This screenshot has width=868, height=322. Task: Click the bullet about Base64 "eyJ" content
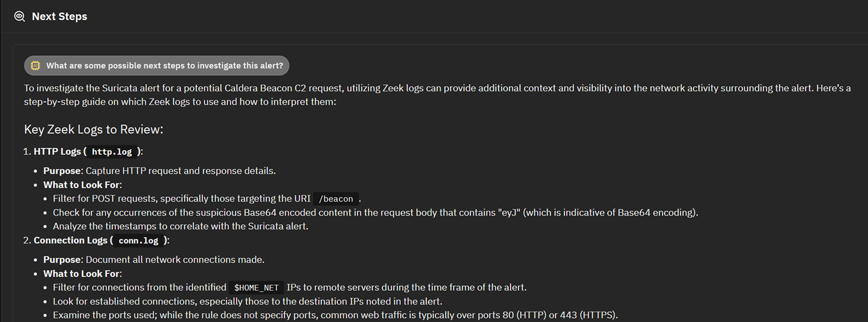tap(375, 213)
